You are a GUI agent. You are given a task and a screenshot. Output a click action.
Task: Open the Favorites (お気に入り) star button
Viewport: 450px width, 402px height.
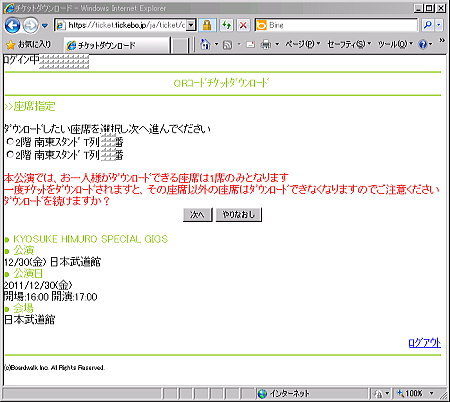tap(29, 44)
